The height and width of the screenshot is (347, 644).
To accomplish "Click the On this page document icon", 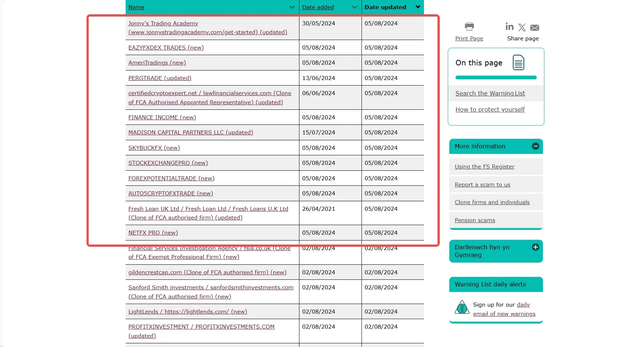I will (x=518, y=62).
